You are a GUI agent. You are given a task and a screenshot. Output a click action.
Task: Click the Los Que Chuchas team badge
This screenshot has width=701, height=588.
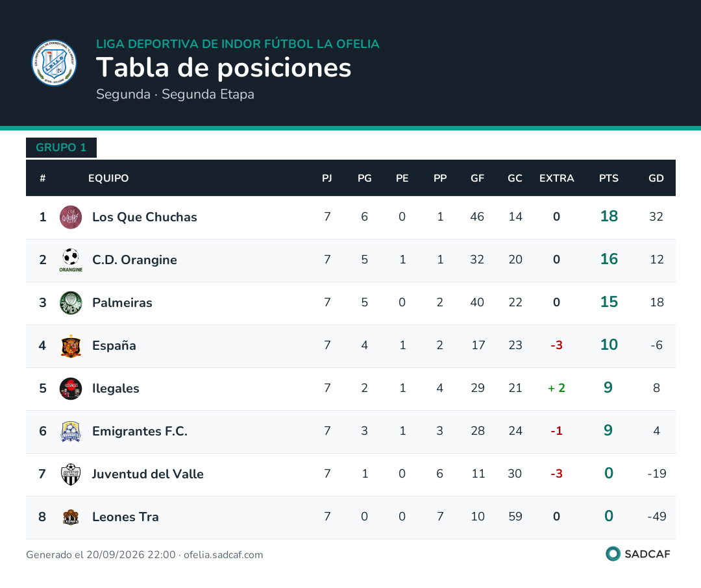[x=71, y=217]
